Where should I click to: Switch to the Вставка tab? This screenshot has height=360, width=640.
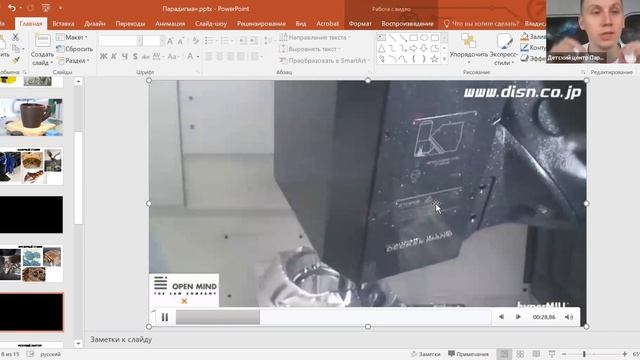63,24
